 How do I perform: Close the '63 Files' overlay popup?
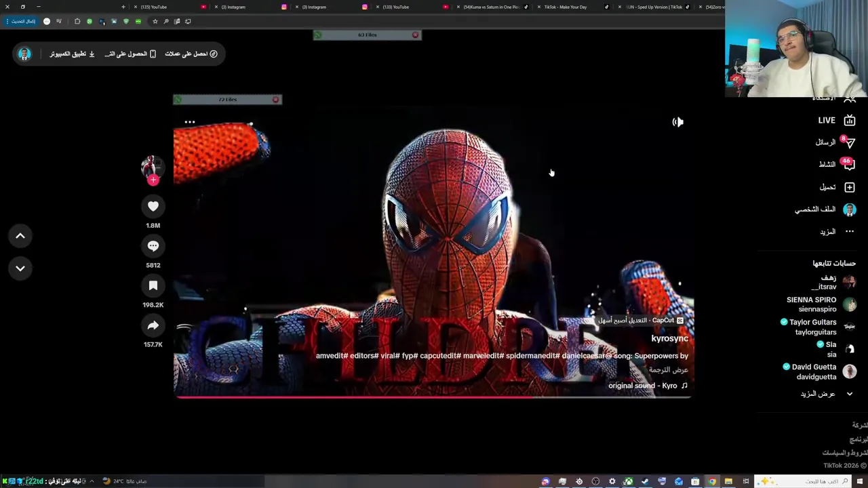point(415,35)
